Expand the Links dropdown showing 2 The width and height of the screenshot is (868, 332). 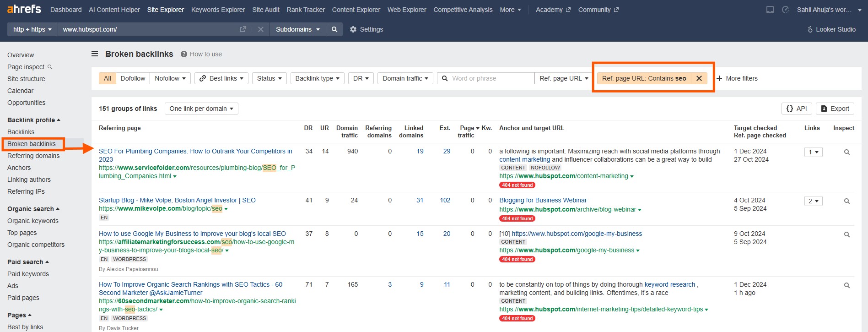pyautogui.click(x=813, y=201)
